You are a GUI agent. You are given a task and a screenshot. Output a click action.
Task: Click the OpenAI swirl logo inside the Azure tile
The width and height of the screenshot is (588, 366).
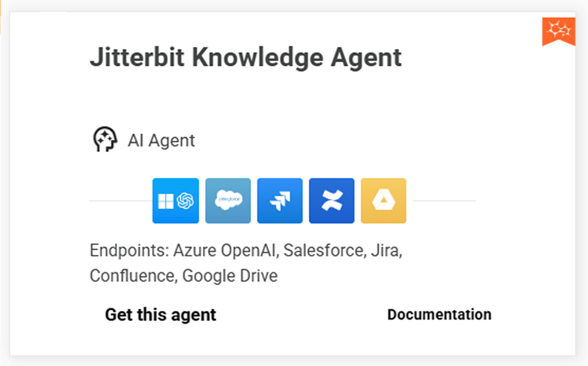tap(184, 200)
